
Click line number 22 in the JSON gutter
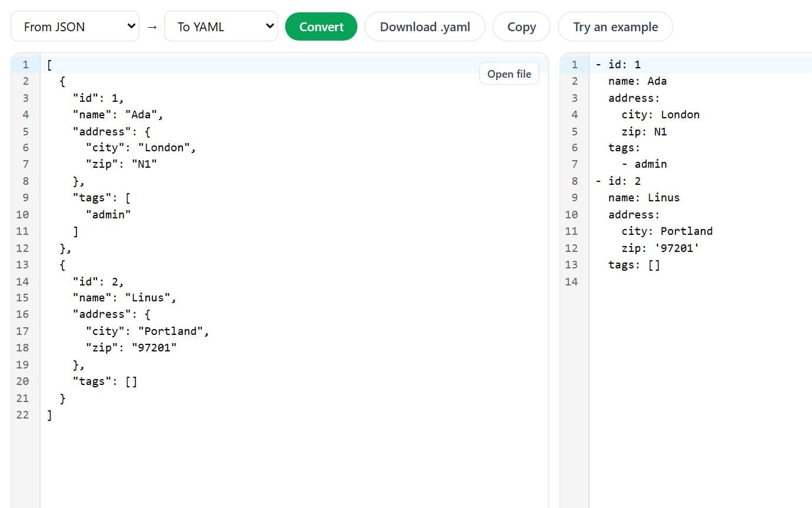point(22,415)
